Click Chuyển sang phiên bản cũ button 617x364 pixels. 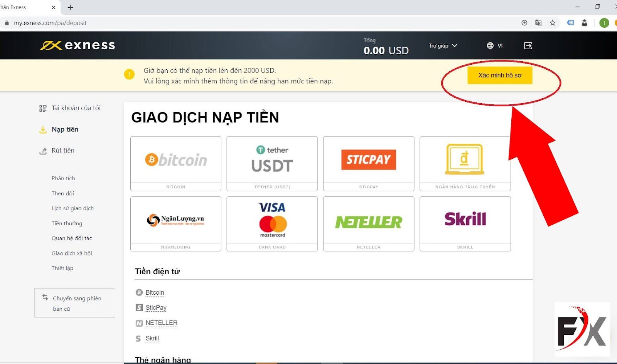tap(75, 303)
